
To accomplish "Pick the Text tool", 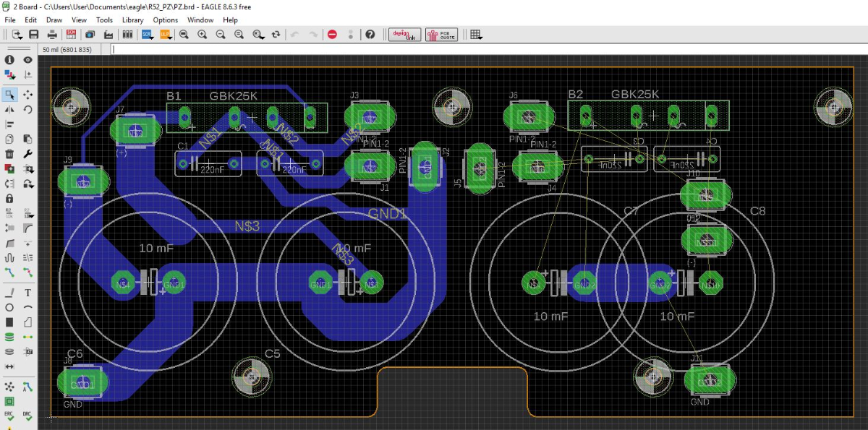I will [x=27, y=293].
